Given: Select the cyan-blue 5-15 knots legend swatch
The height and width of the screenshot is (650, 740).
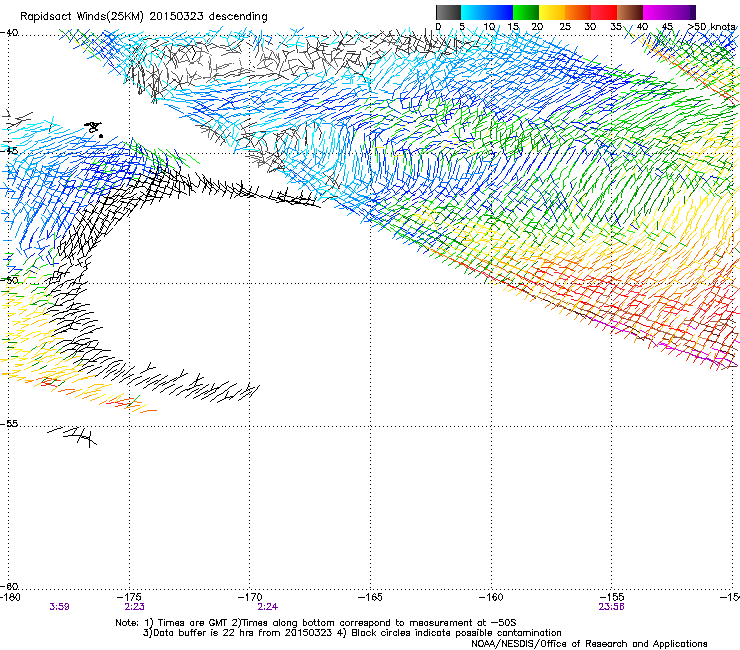Looking at the screenshot, I should [487, 12].
